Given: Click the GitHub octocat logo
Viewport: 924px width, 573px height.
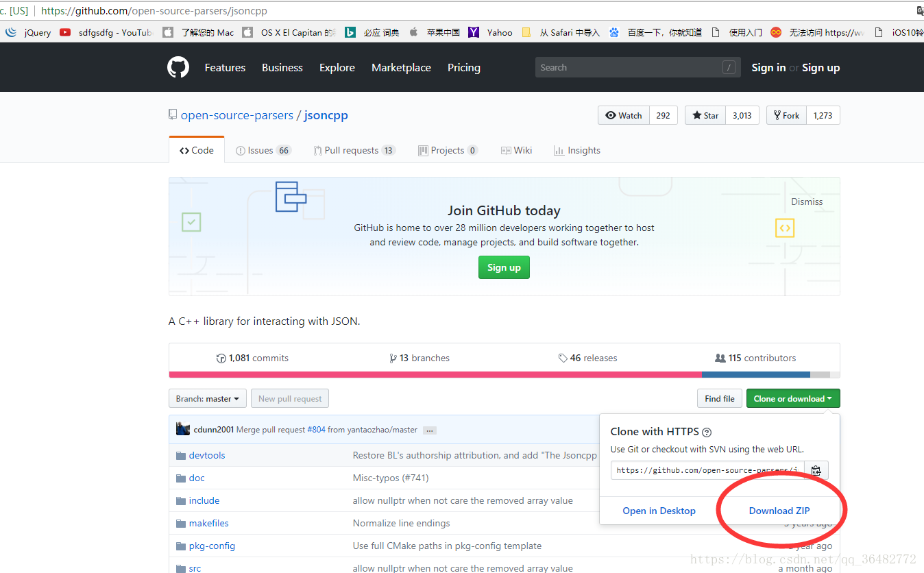Looking at the screenshot, I should pos(178,67).
